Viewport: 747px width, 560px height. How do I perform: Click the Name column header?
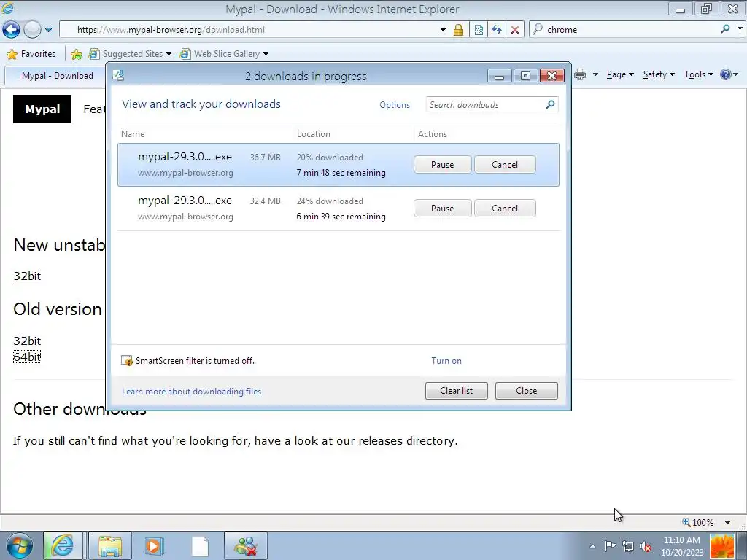click(204, 134)
